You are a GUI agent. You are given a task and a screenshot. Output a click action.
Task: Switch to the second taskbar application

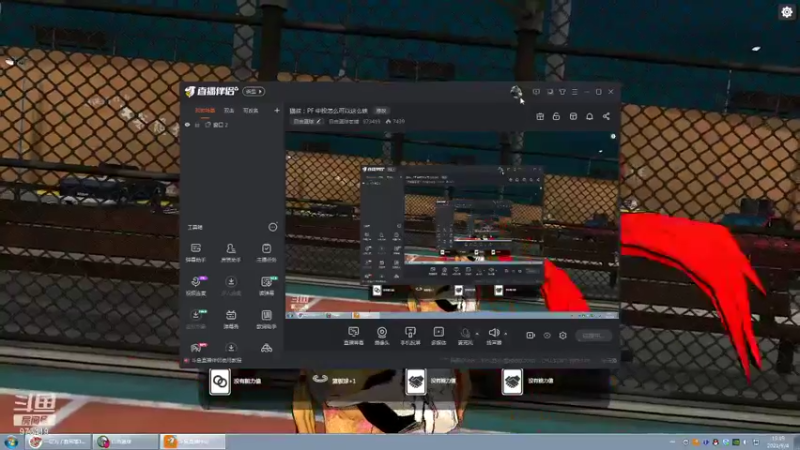click(126, 442)
